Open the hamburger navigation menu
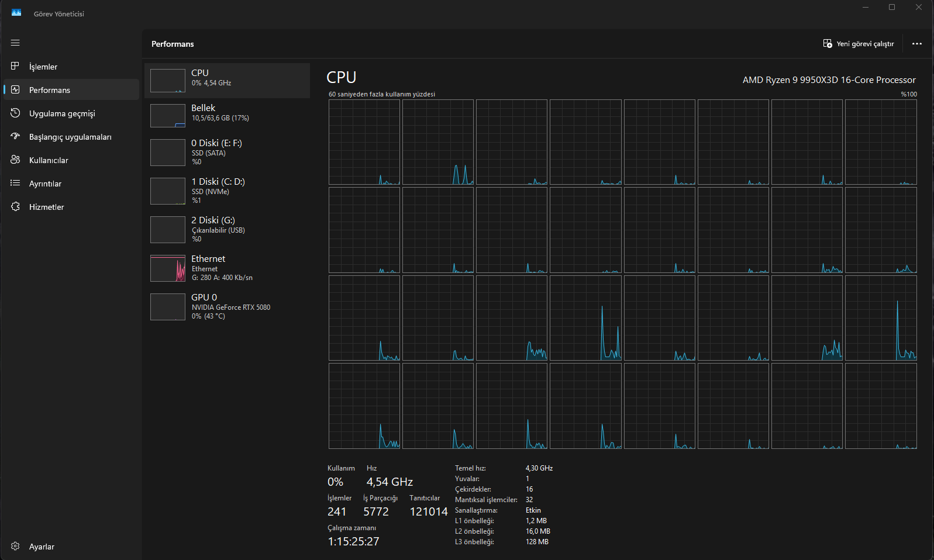This screenshot has width=934, height=560. [x=15, y=43]
